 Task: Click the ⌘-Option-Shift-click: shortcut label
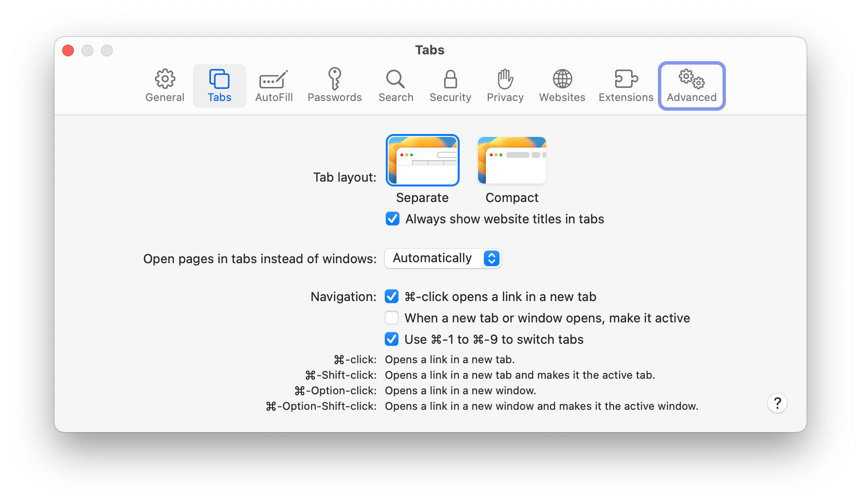click(x=321, y=406)
